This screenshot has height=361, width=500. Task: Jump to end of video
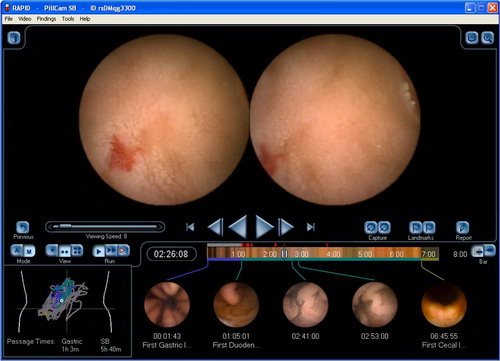point(311,227)
